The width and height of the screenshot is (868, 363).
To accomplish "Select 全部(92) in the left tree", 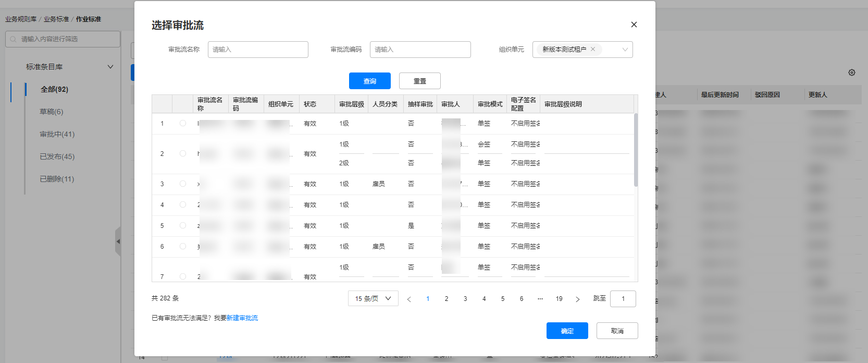I will [55, 90].
